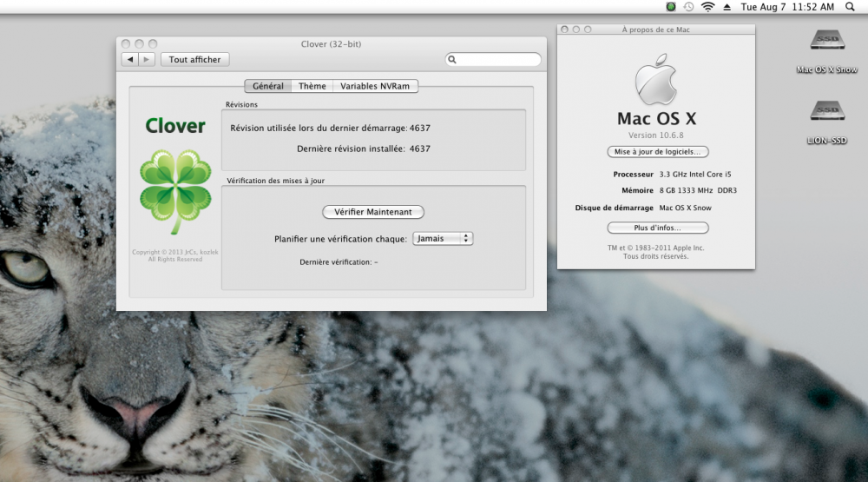Viewport: 868px width, 482px height.
Task: Click the 'Dernière révision installée: 4637' text
Action: coord(364,149)
